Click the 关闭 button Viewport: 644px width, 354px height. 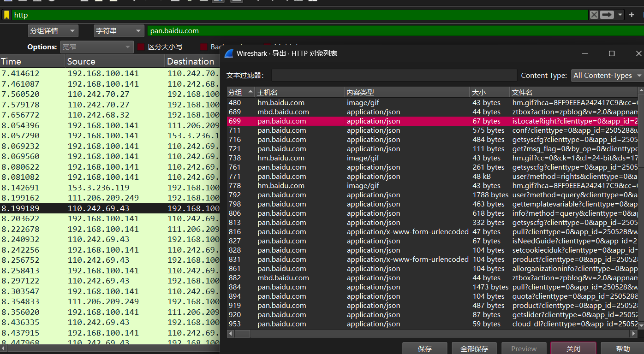(x=573, y=348)
